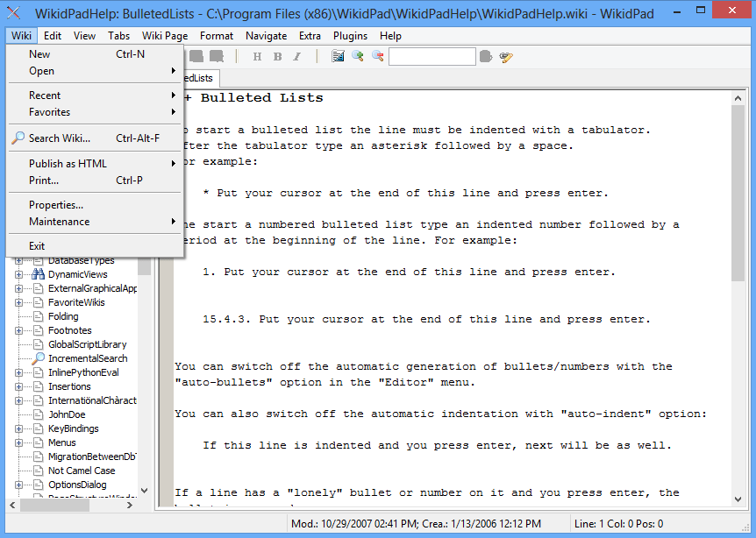756x538 pixels.
Task: Click the page icon beside Not Camel Case
Action: pyautogui.click(x=39, y=471)
